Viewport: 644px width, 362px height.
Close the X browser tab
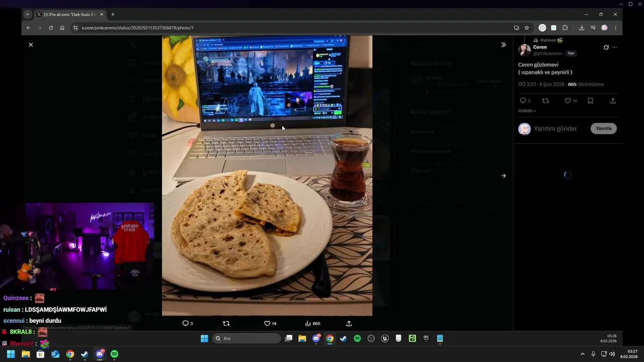coord(101,15)
